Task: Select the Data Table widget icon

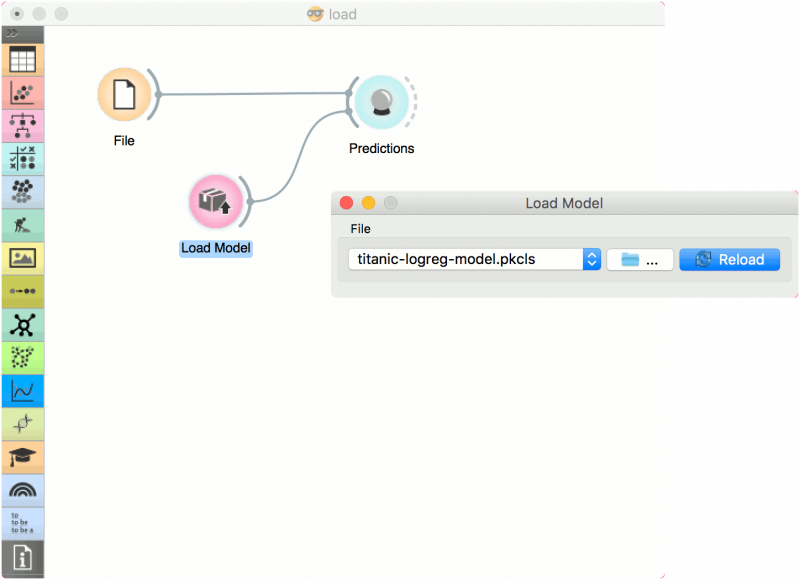Action: (x=22, y=58)
